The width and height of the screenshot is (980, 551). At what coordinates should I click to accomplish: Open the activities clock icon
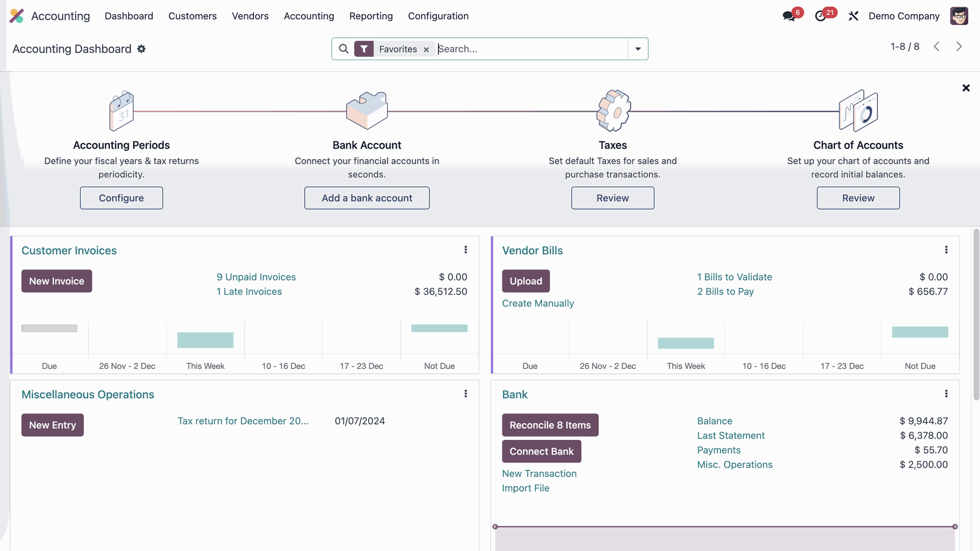point(820,16)
